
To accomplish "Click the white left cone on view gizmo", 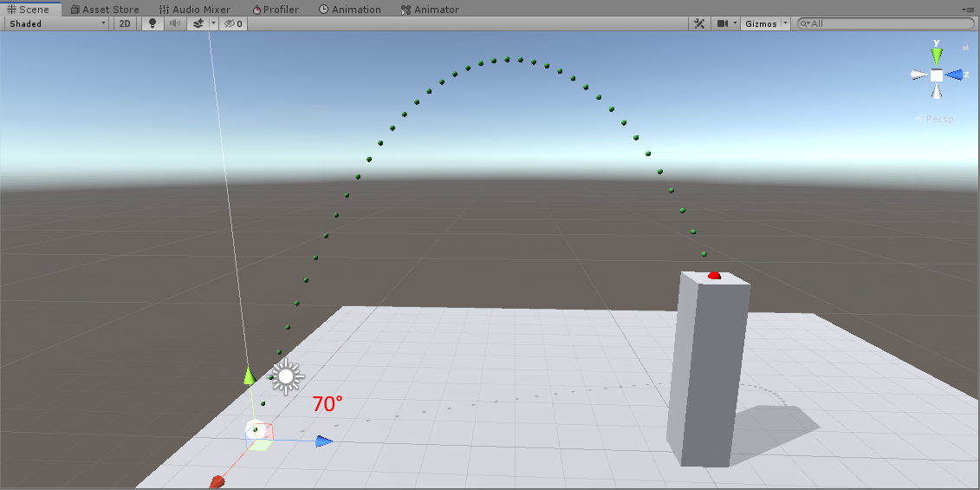I will (x=919, y=75).
